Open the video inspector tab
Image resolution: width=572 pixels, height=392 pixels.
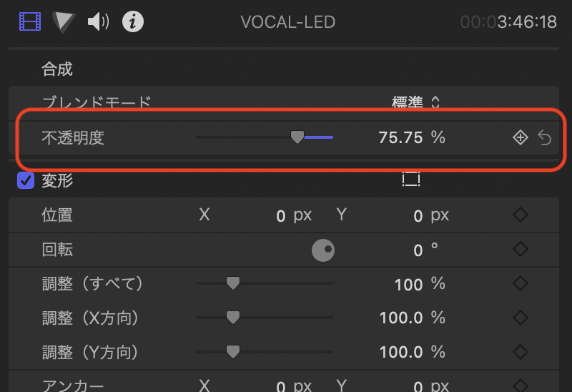pyautogui.click(x=31, y=22)
